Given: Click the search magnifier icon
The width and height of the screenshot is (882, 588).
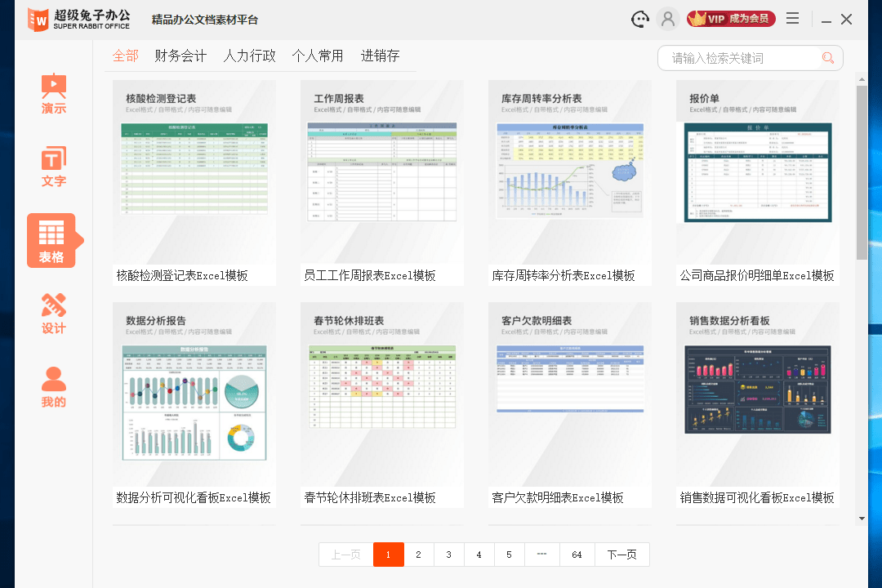Looking at the screenshot, I should coord(827,57).
